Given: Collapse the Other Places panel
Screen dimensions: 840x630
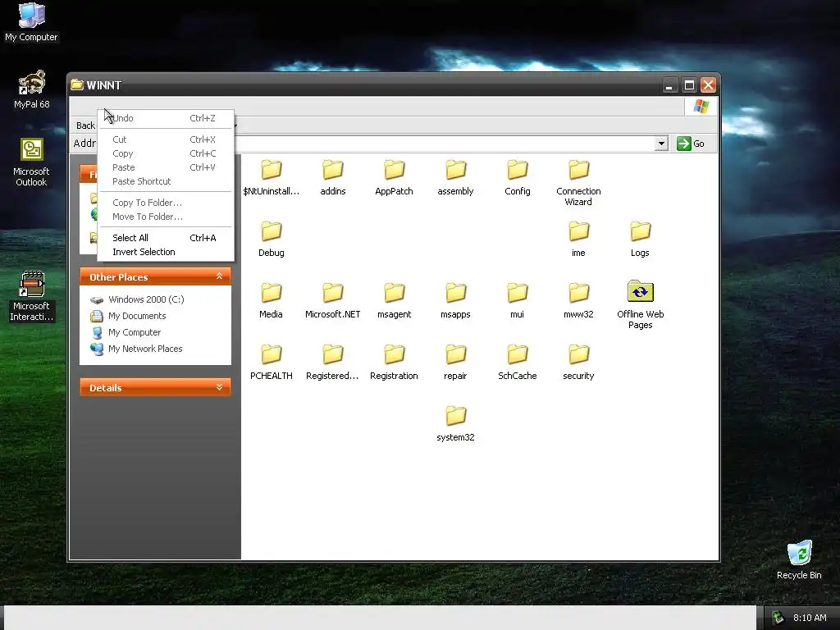Looking at the screenshot, I should tap(219, 276).
